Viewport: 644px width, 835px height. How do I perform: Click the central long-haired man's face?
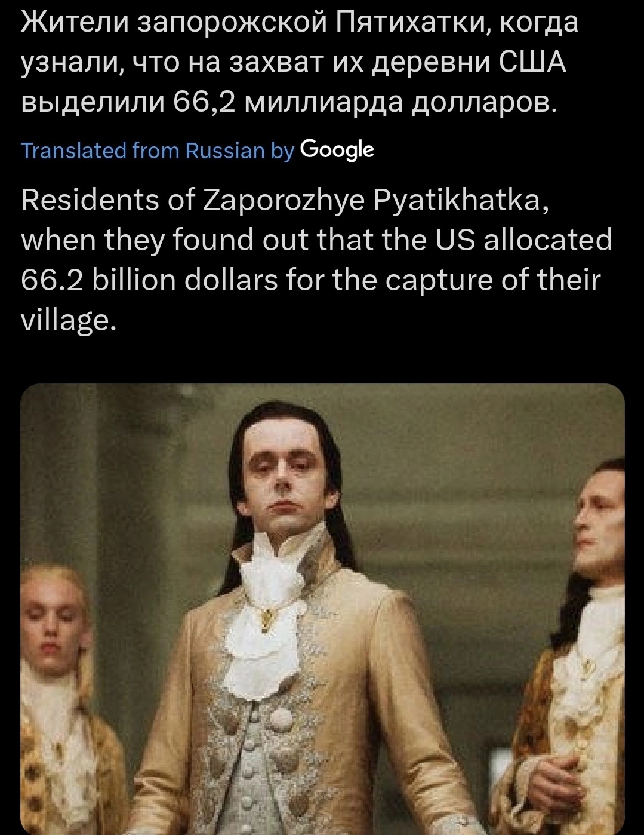point(291,472)
